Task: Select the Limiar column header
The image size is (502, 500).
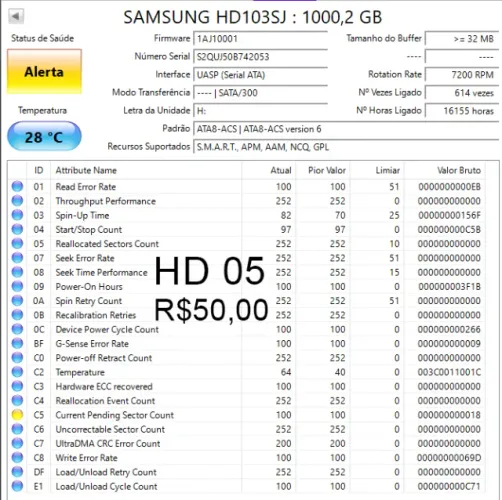Action: [377, 170]
